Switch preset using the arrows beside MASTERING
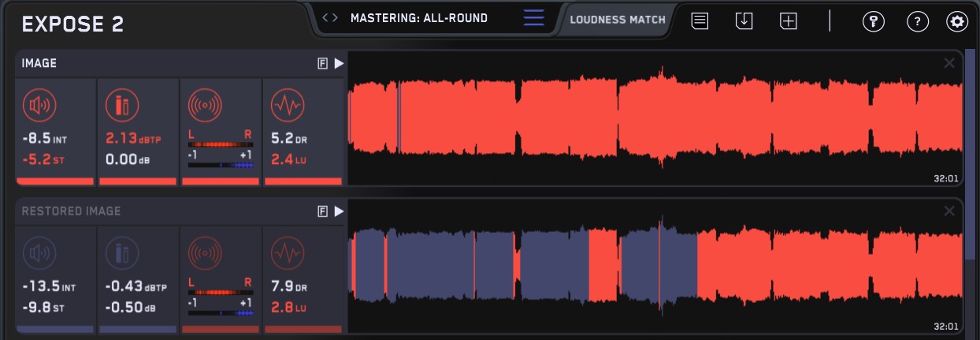 coord(331,18)
